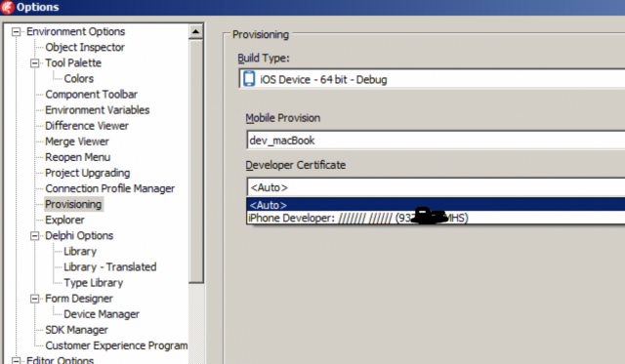Open Connection Profile Manager page

pyautogui.click(x=110, y=188)
